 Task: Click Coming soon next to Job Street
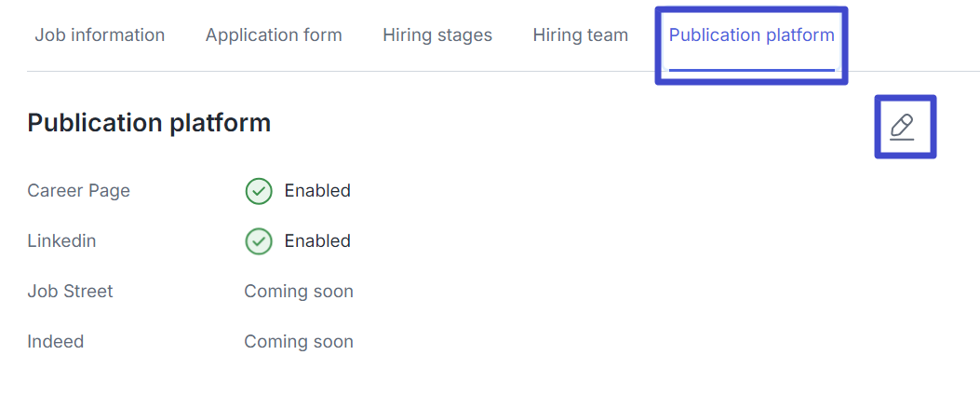299,292
